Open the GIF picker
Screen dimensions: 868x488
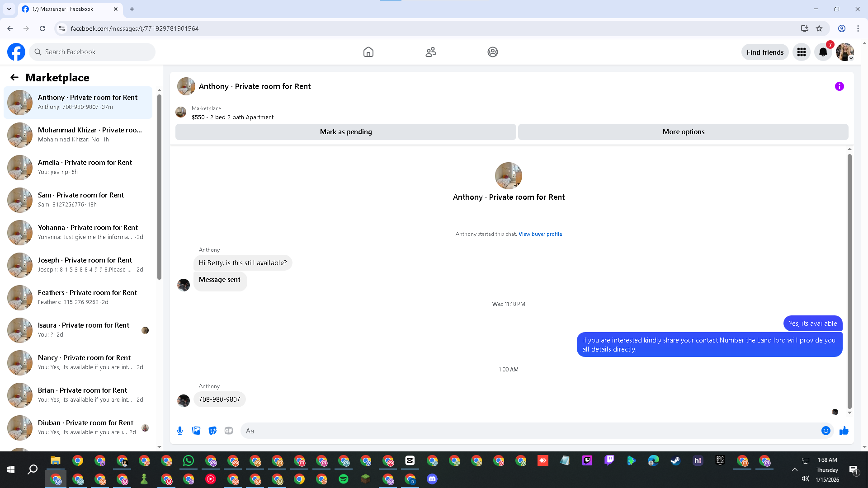click(229, 431)
